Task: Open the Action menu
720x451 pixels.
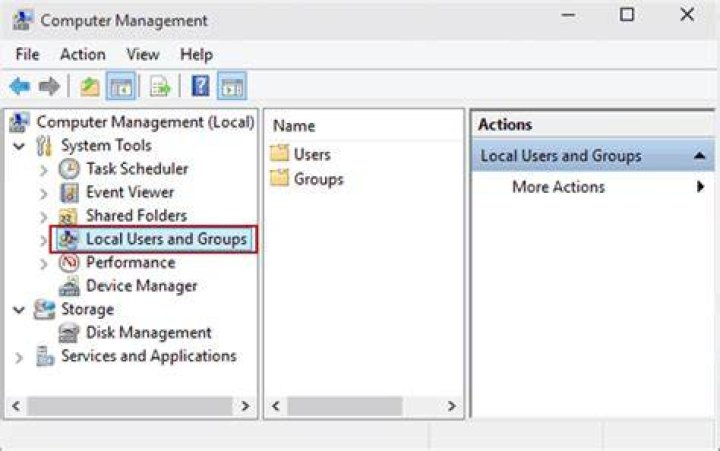Action: point(83,54)
